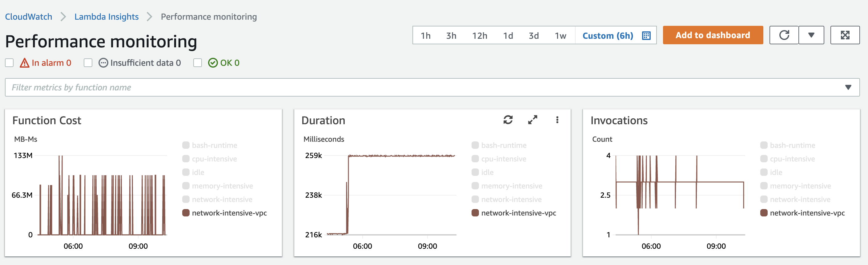868x265 pixels.
Task: Open the Duration widget actions menu
Action: (x=557, y=120)
